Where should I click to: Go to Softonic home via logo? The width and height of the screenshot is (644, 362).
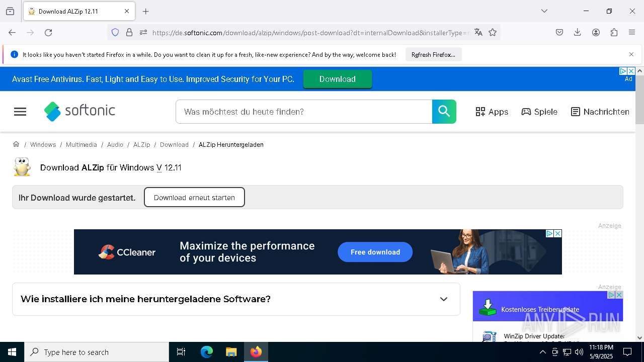pos(79,111)
